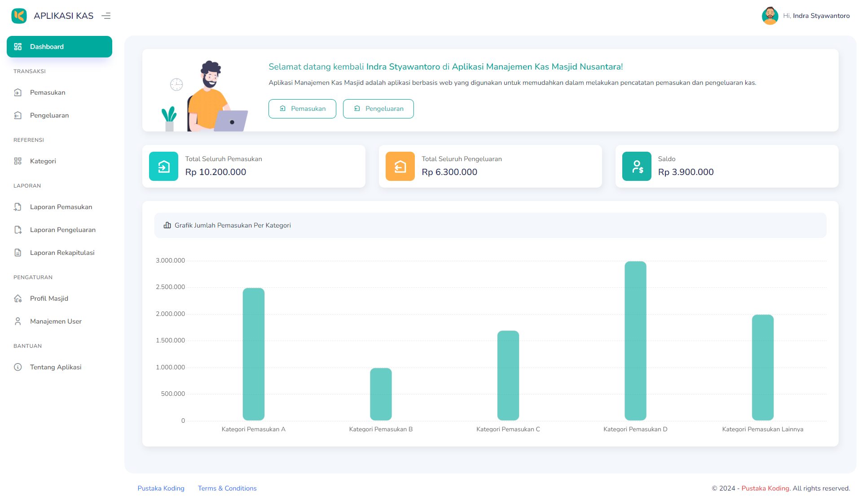862x504 pixels.
Task: Toggle the sidebar with the hamburger icon
Action: pos(106,15)
